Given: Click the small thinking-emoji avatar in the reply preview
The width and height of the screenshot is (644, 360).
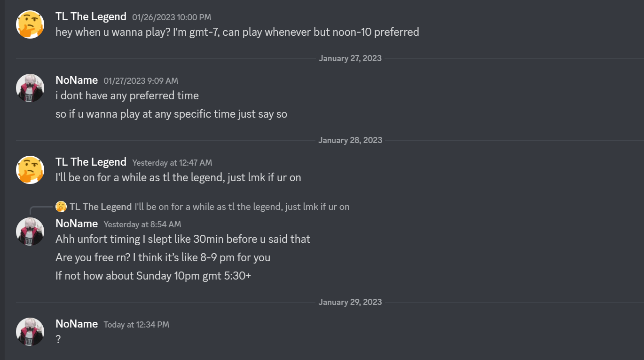Looking at the screenshot, I should click(61, 207).
